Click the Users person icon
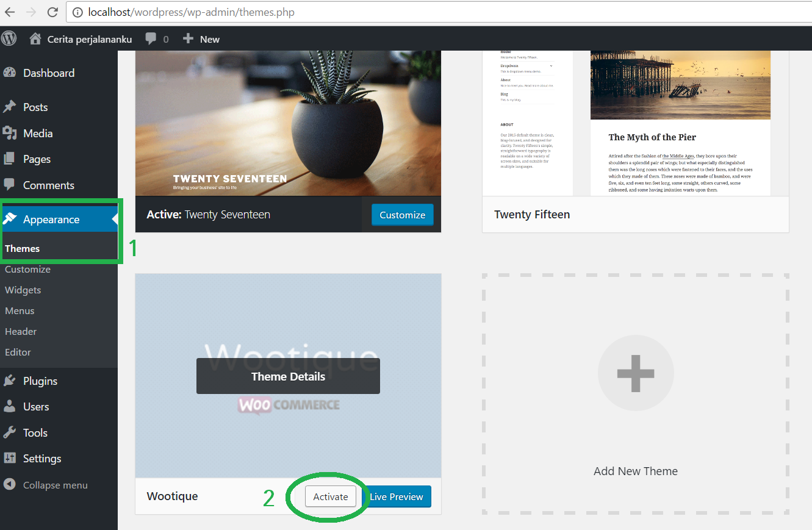Image resolution: width=812 pixels, height=530 pixels. coord(9,406)
